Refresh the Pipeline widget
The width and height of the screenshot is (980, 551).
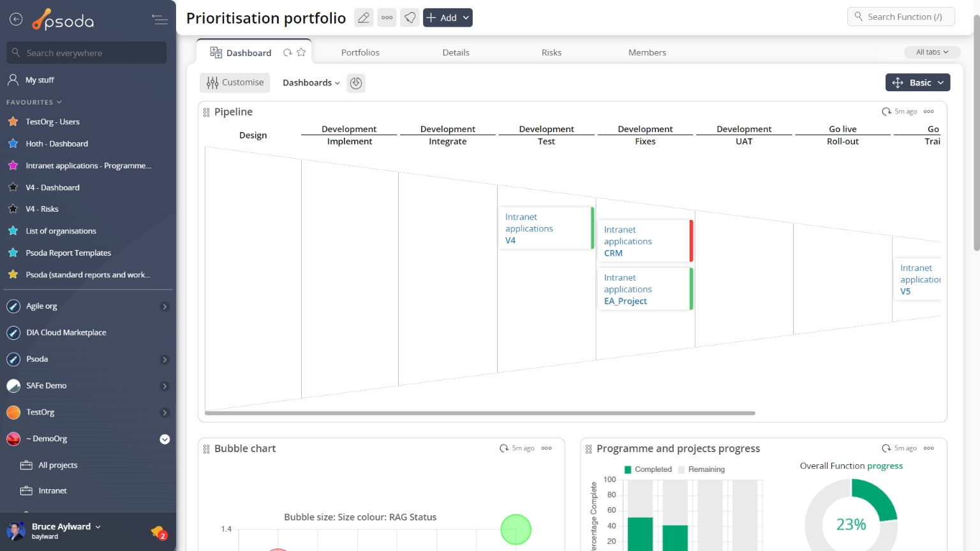tap(886, 112)
